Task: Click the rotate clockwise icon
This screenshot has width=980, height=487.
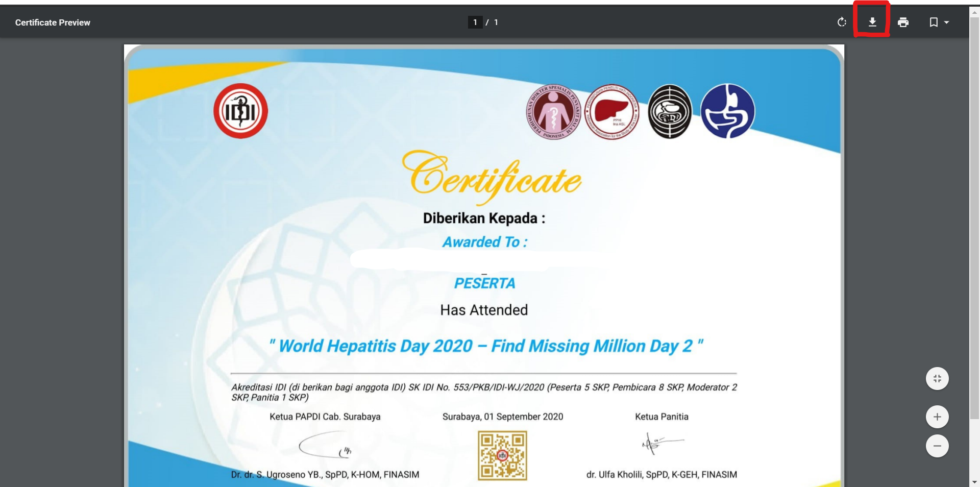Action: pyautogui.click(x=842, y=22)
